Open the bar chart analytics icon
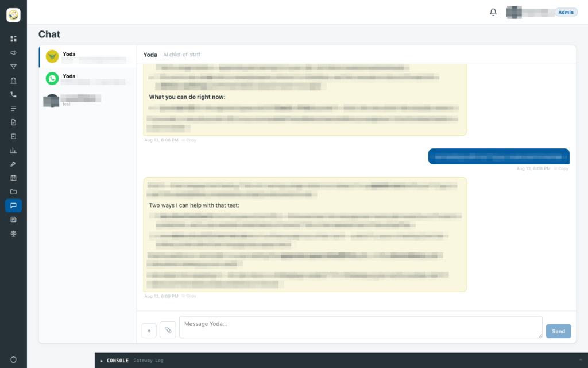 click(14, 150)
